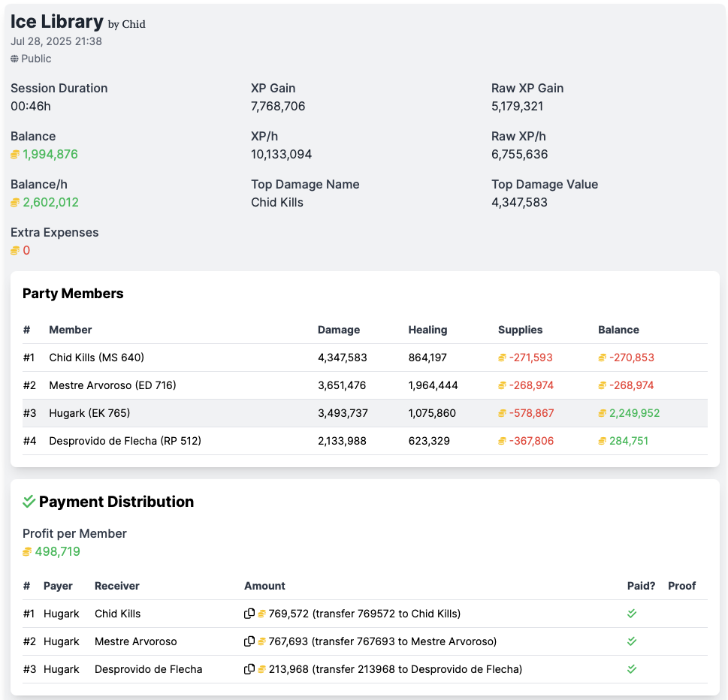Click the Supplies column header
The width and height of the screenshot is (728, 700).
(x=520, y=330)
